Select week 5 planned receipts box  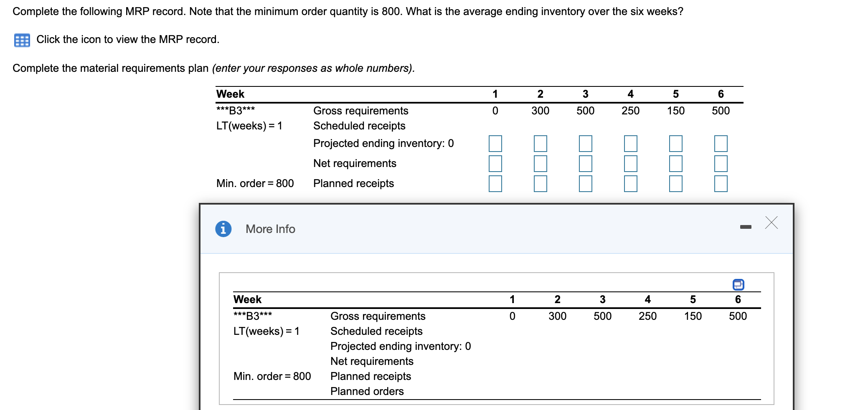pyautogui.click(x=675, y=184)
